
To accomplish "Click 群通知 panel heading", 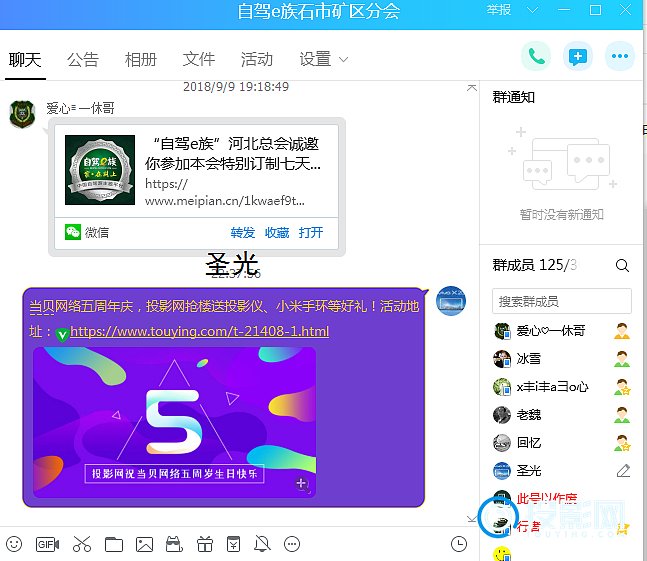I will pos(514,97).
